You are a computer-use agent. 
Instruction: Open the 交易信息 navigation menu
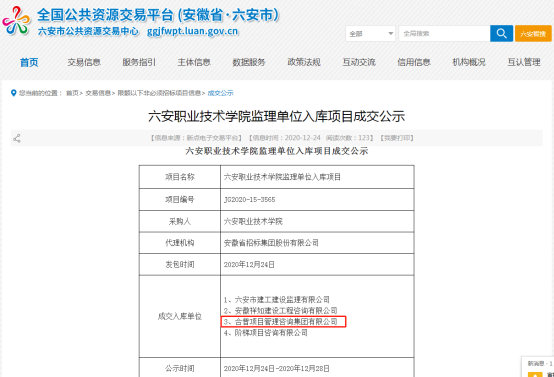(x=84, y=63)
